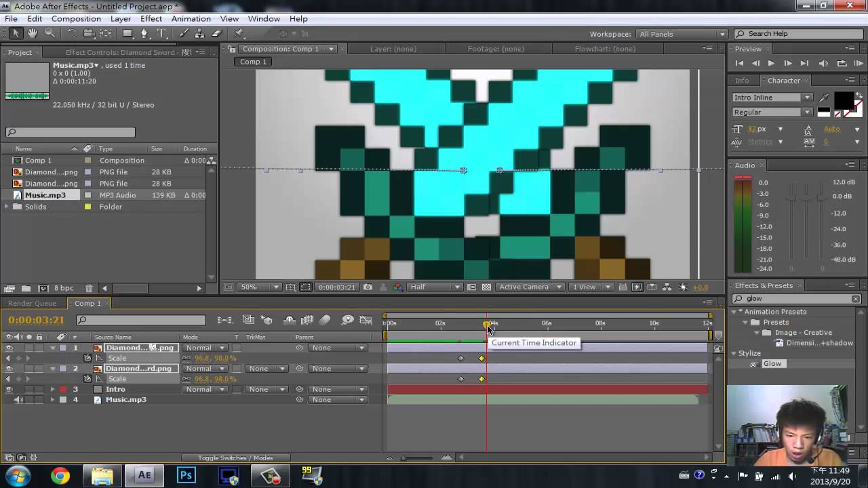Toggle Scale constrain proportions on layer 1
Screen dimensions: 868x488
point(186,359)
